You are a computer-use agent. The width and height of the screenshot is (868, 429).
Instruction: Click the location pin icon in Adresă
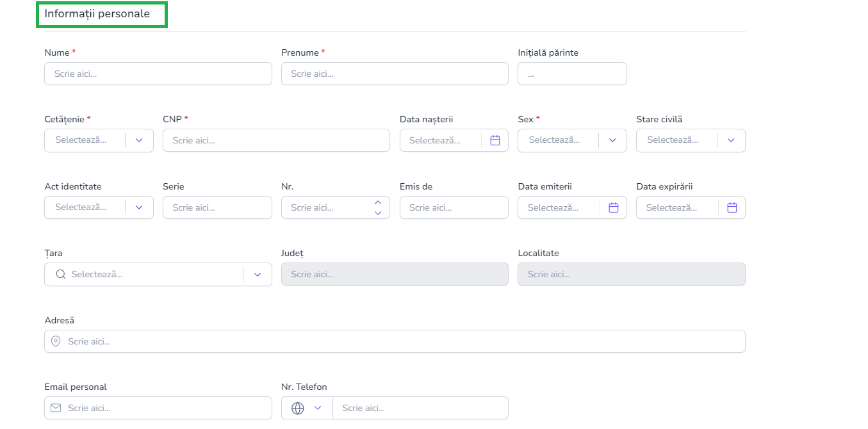(56, 341)
